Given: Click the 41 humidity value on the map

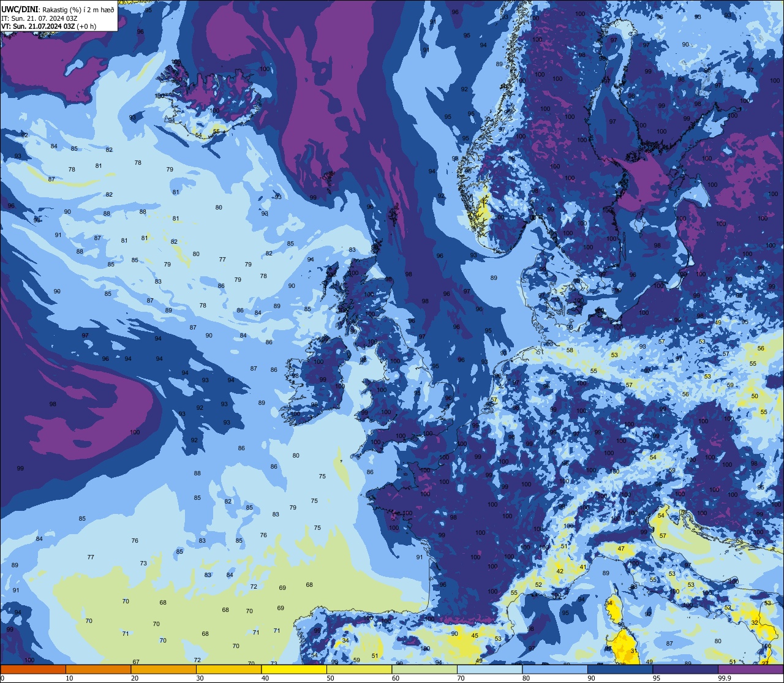Looking at the screenshot, I should pos(583,567).
